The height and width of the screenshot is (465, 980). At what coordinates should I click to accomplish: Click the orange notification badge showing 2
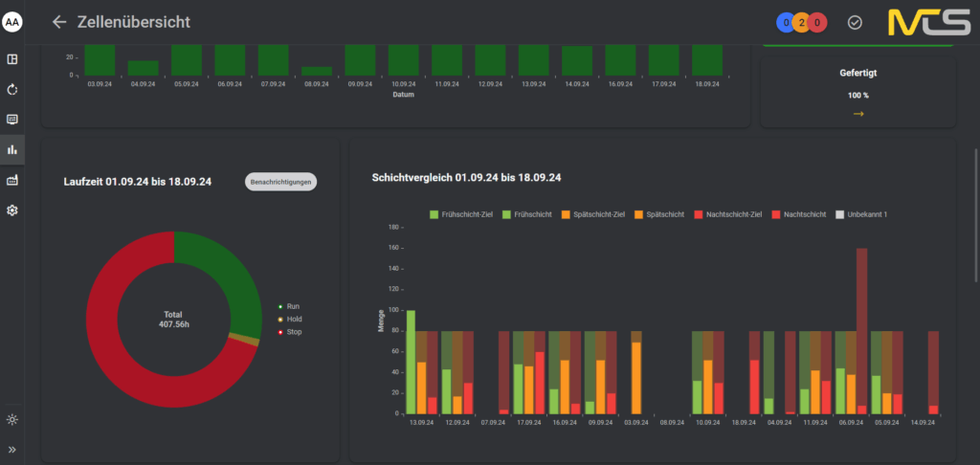tap(801, 22)
